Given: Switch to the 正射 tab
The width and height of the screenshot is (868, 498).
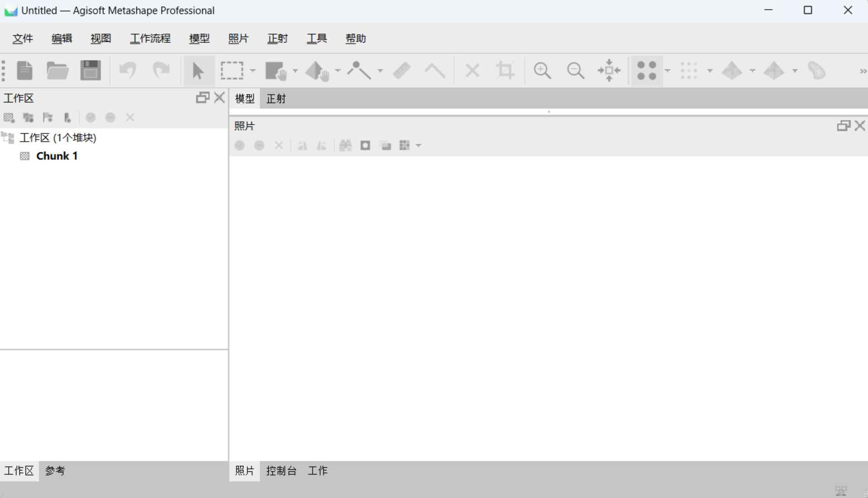Looking at the screenshot, I should point(276,98).
